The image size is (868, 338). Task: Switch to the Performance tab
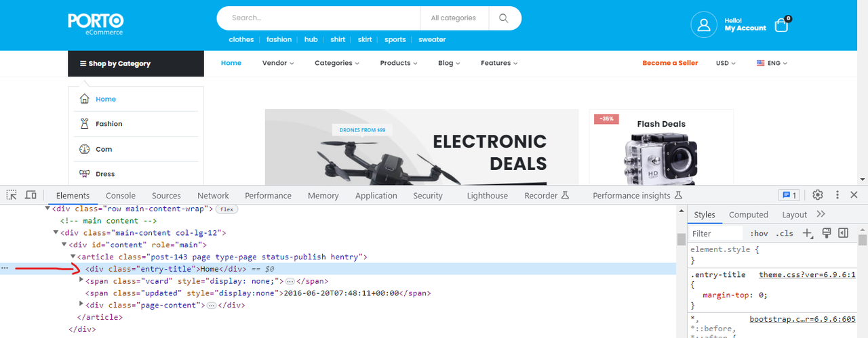click(x=268, y=195)
